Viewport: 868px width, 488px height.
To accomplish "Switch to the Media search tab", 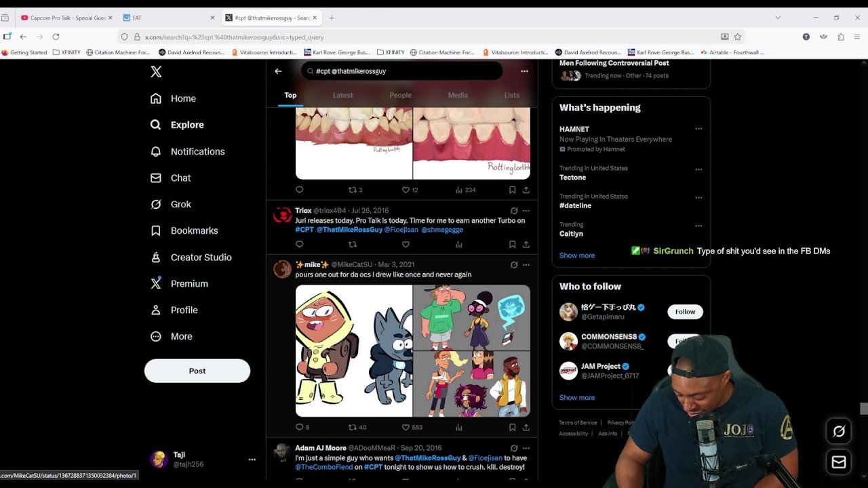I will (x=458, y=96).
